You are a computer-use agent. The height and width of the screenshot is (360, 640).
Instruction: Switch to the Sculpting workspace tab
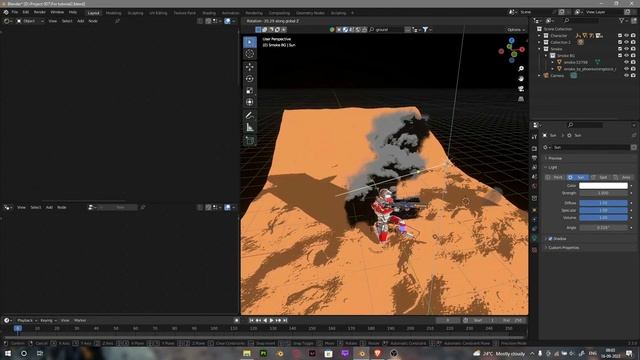[x=136, y=13]
